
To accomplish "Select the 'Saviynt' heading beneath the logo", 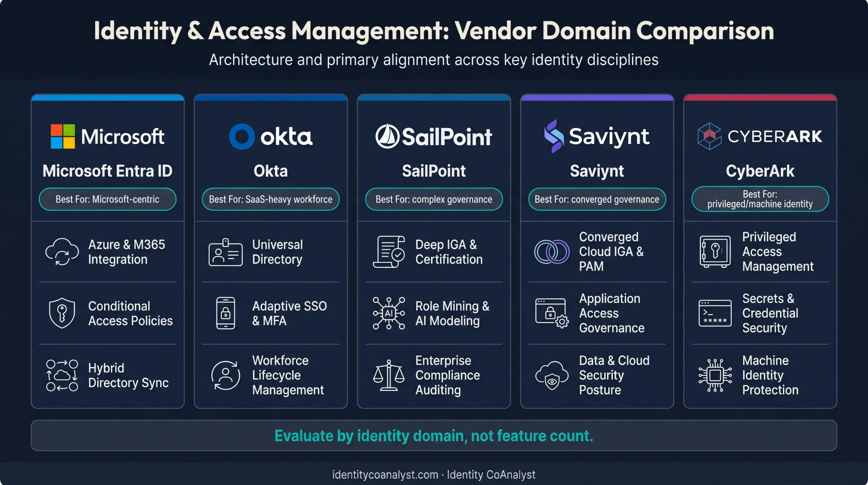I will [597, 171].
